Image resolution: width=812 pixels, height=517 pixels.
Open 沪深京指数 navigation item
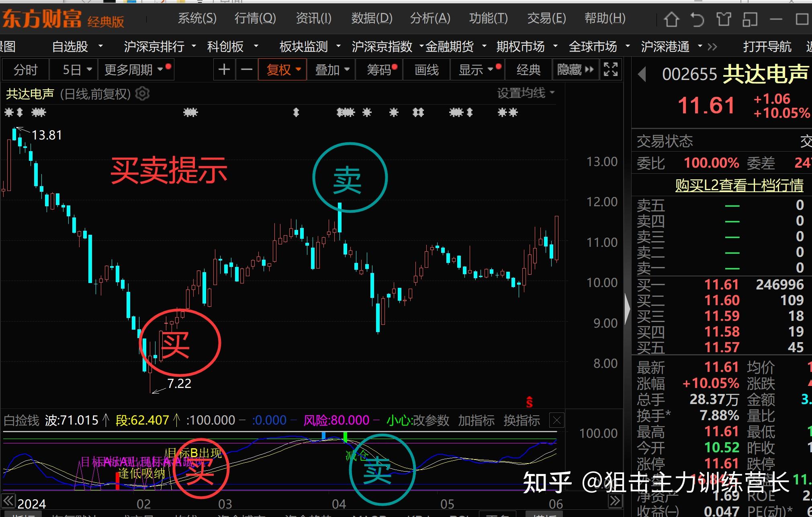point(382,47)
